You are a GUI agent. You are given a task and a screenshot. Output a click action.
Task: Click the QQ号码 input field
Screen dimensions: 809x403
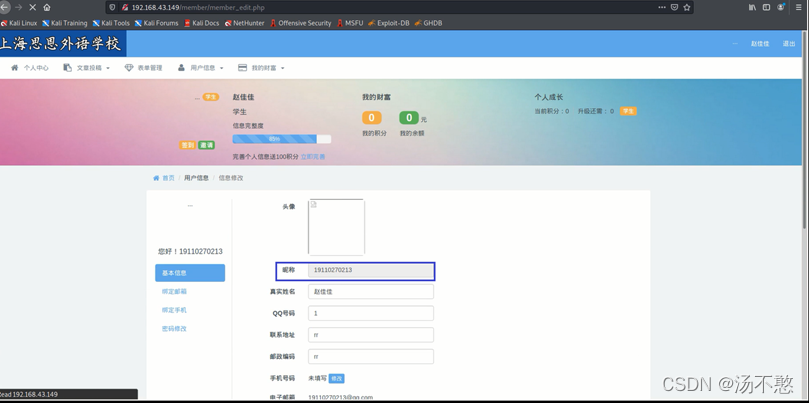(370, 313)
